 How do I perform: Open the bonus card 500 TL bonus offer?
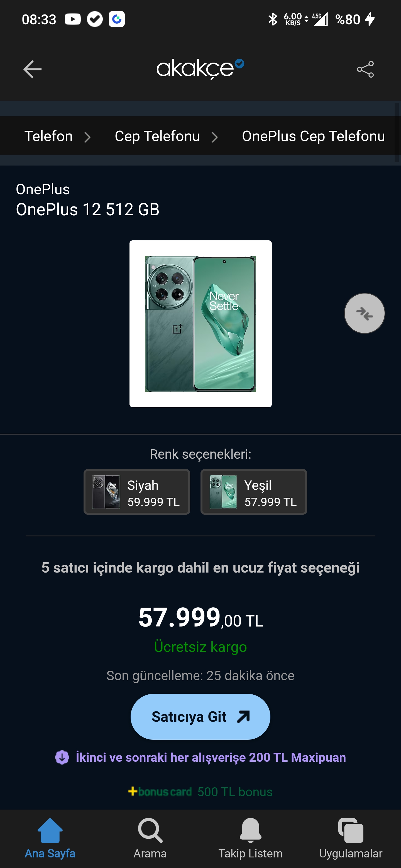(200, 791)
